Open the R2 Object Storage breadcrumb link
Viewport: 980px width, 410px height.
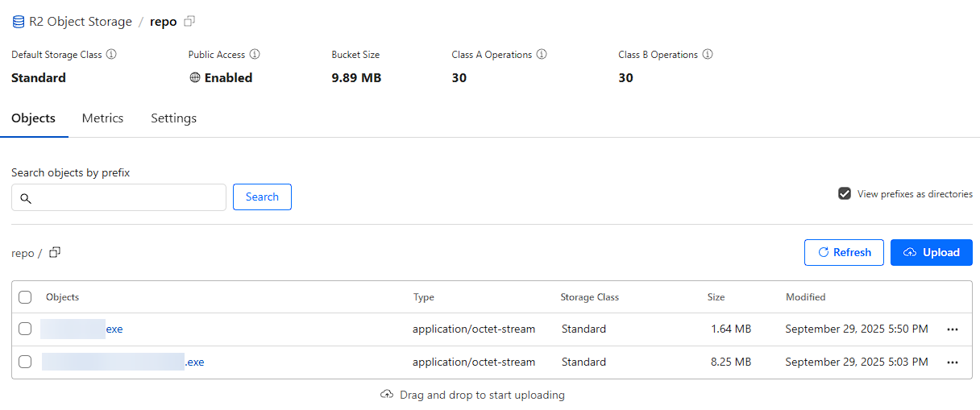tap(80, 22)
